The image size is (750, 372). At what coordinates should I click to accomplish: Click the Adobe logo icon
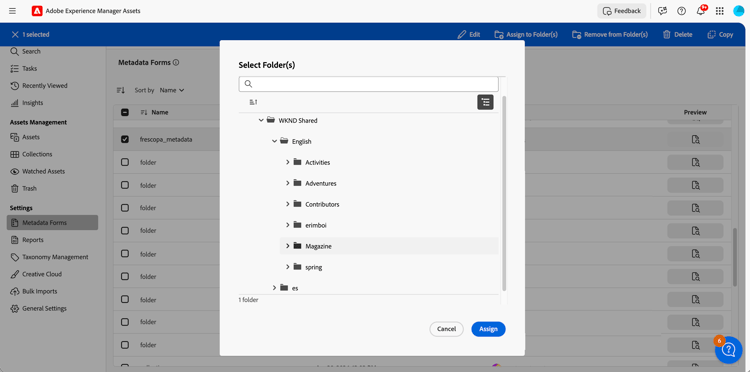pyautogui.click(x=37, y=11)
